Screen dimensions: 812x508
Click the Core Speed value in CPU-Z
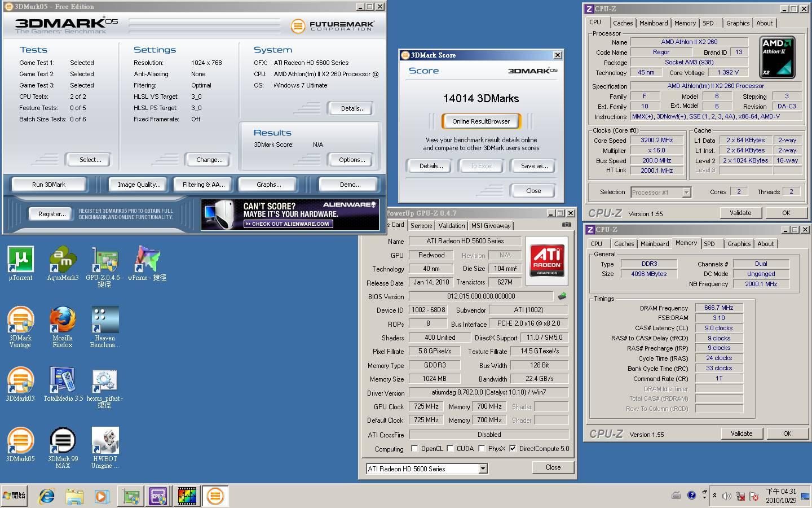[x=657, y=141]
